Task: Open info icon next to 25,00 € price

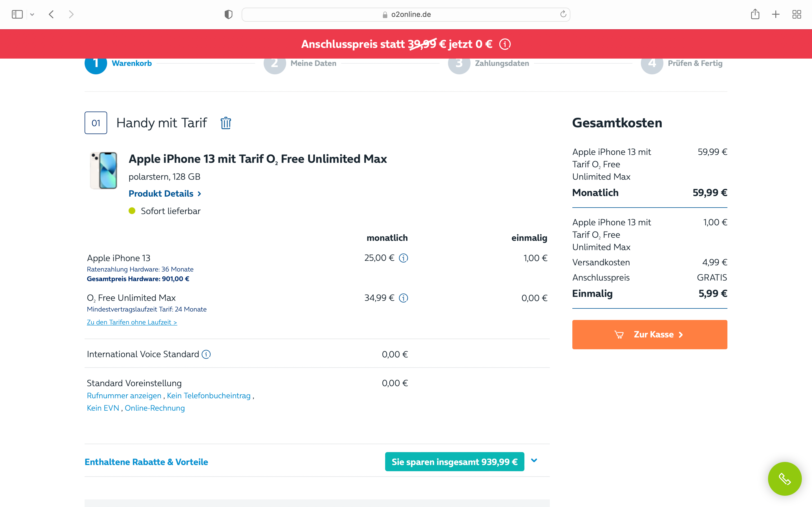Action: click(x=403, y=258)
